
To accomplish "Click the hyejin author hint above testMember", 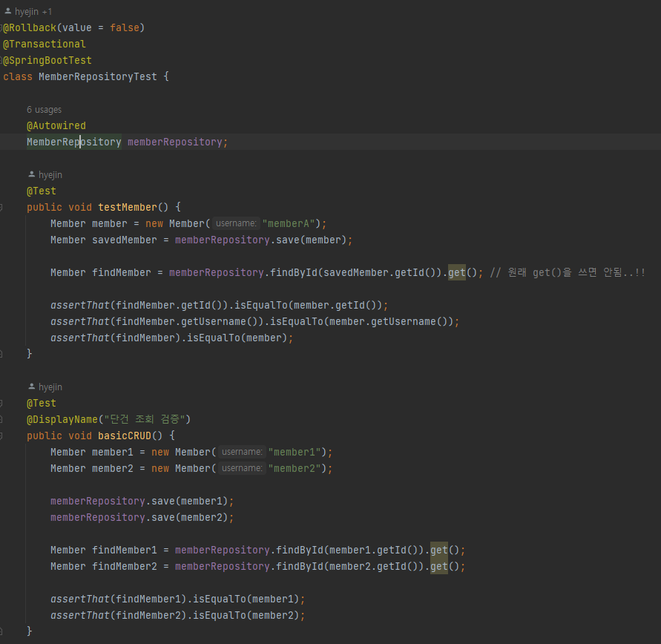I will [45, 175].
